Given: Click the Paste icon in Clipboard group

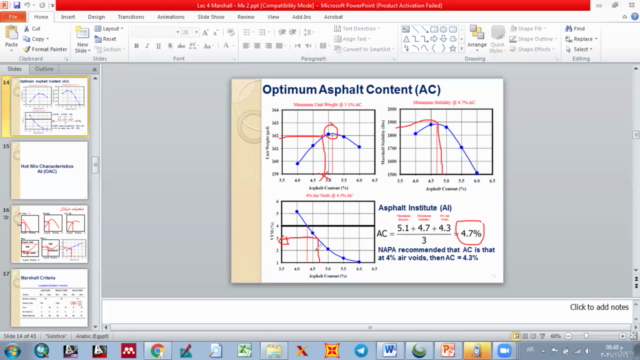Looking at the screenshot, I should (11, 34).
